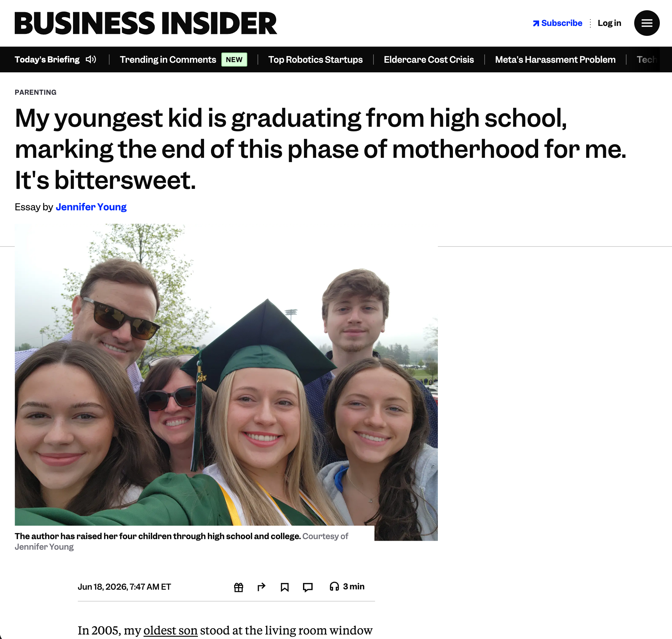Follow the 'oldest son' article link
This screenshot has height=639, width=672.
click(170, 630)
